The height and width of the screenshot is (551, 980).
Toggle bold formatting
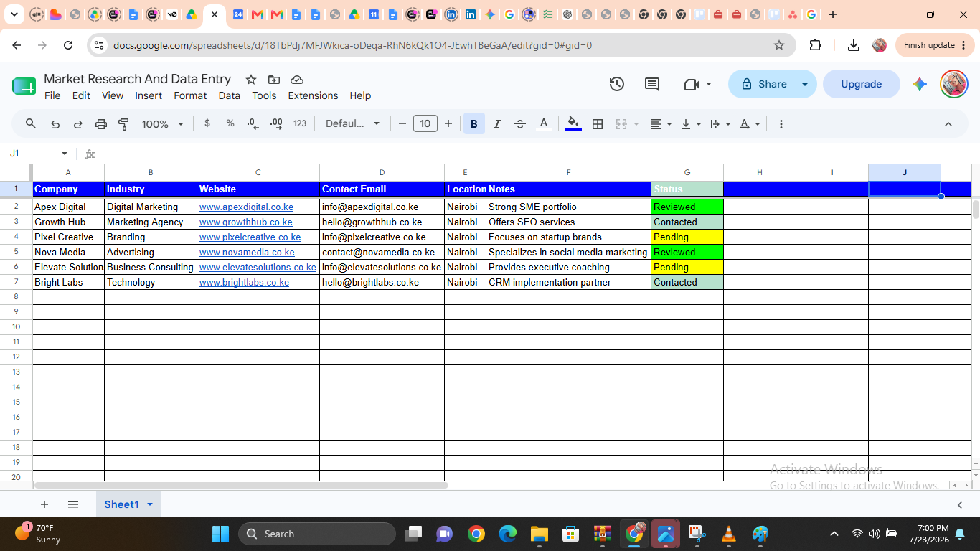click(473, 123)
